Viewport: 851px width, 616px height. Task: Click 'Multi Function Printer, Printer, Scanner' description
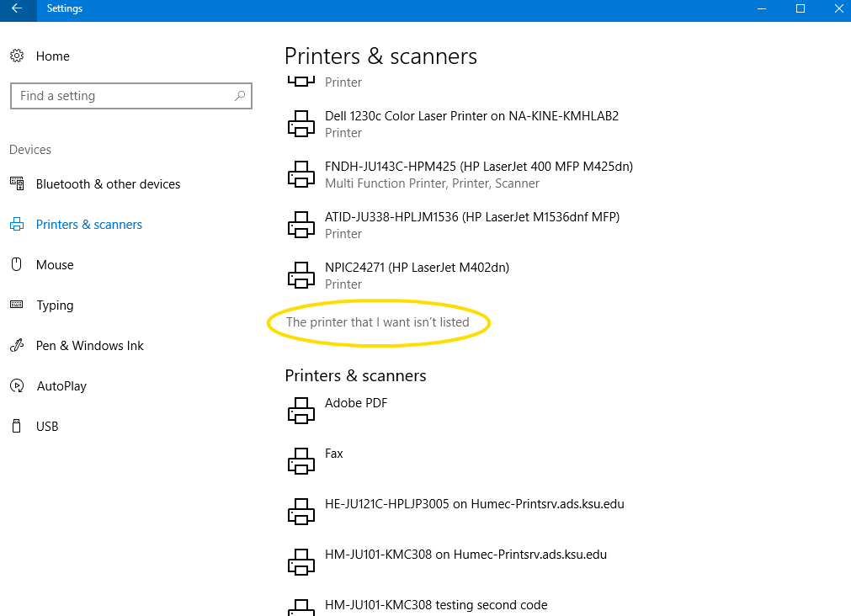pos(432,183)
